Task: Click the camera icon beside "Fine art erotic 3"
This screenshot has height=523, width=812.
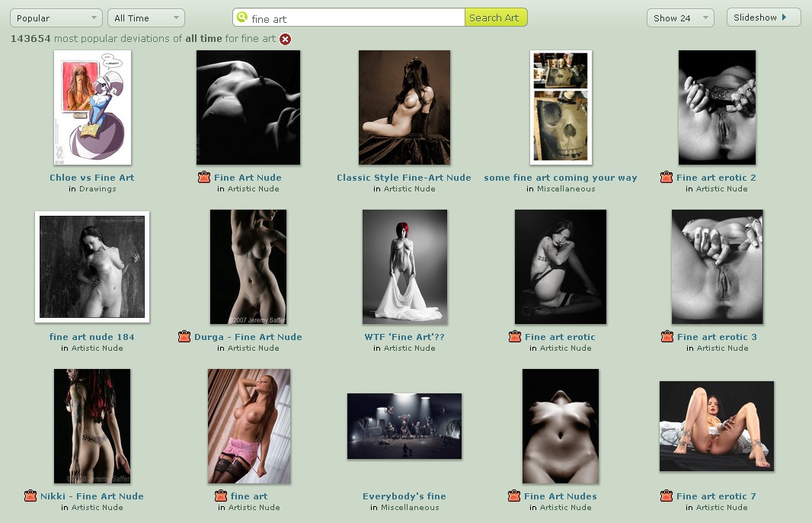Action: [667, 336]
